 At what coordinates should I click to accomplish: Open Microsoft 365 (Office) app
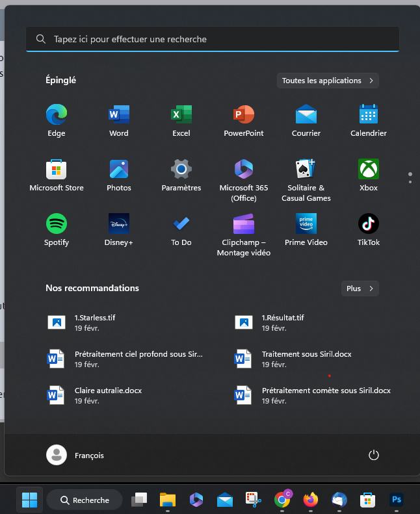tap(244, 181)
